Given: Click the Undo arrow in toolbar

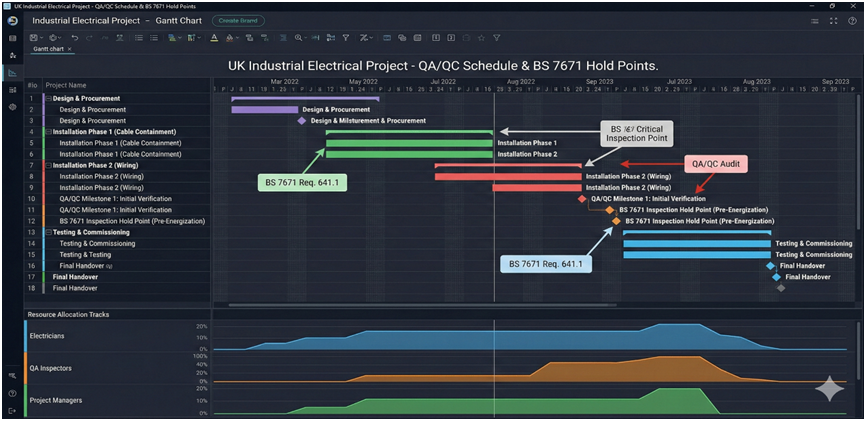Looking at the screenshot, I should pyautogui.click(x=76, y=38).
